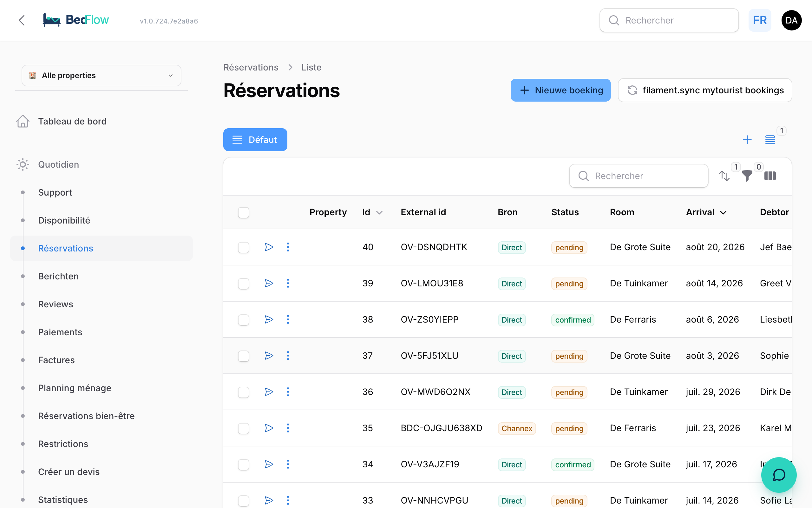
Task: Click the Nieuwe boeking button
Action: [x=560, y=90]
